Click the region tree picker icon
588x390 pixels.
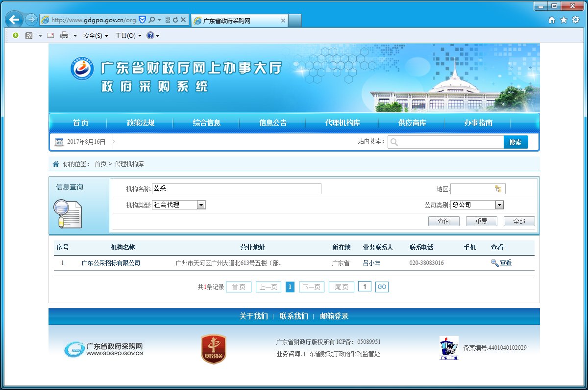pos(498,189)
